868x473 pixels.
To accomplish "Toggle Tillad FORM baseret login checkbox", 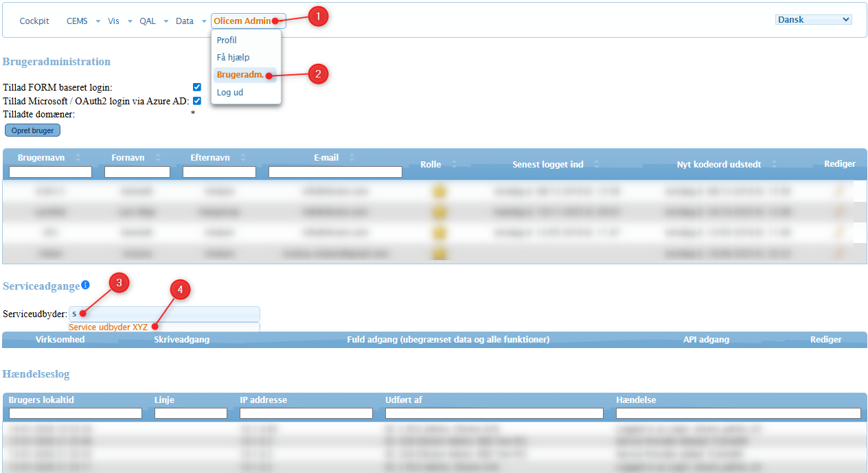I will point(197,87).
